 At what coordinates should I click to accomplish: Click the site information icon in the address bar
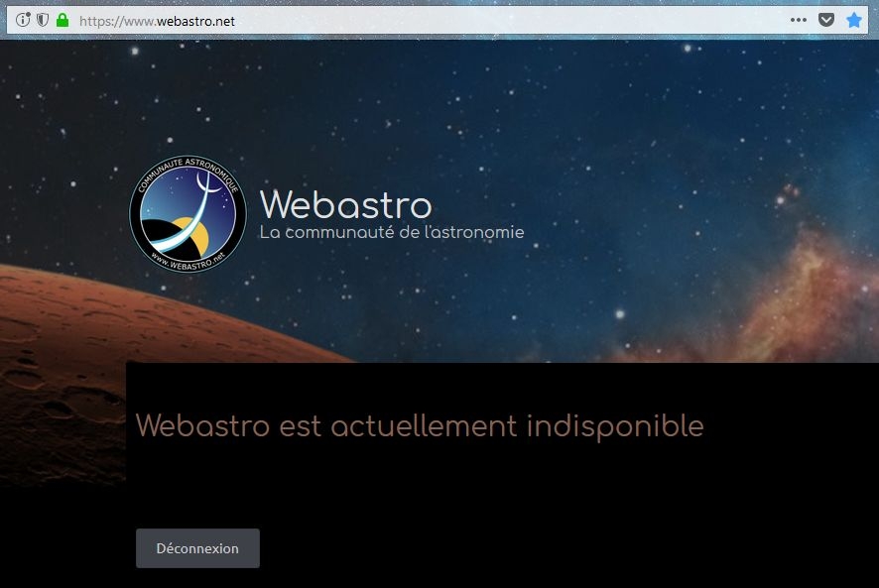coord(23,20)
